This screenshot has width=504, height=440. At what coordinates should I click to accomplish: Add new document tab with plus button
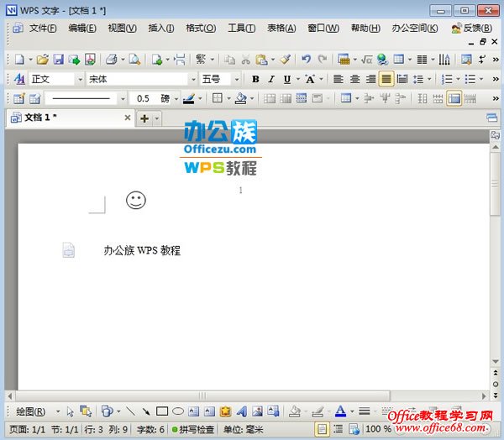(x=144, y=118)
